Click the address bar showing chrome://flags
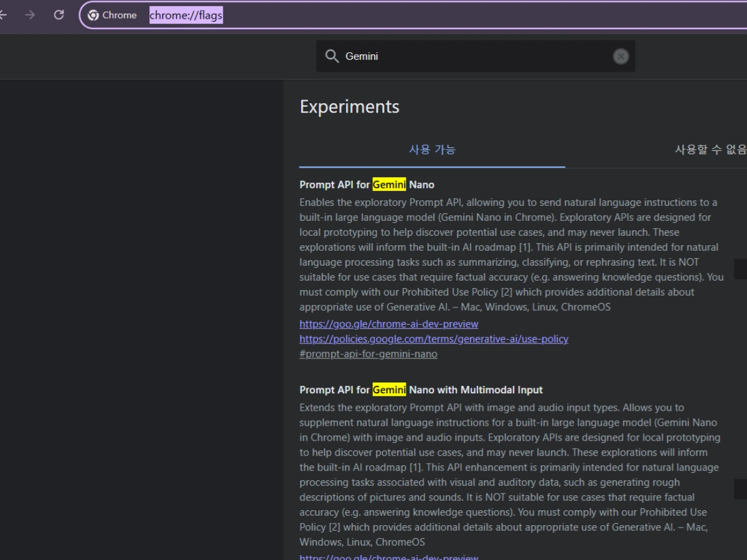Screen dimensions: 747x560 [x=374, y=16]
